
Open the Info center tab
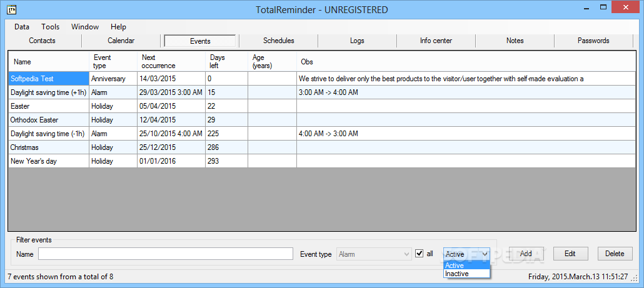click(436, 41)
